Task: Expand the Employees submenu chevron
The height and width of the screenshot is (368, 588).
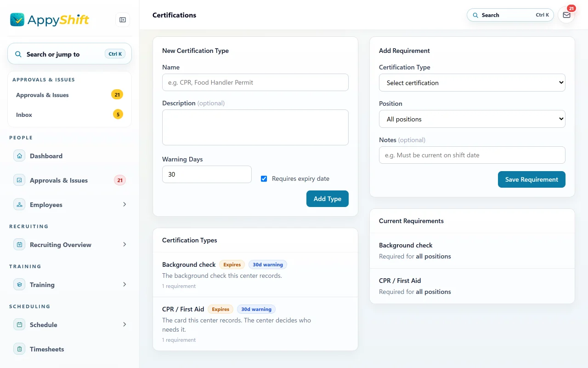Action: pyautogui.click(x=124, y=204)
